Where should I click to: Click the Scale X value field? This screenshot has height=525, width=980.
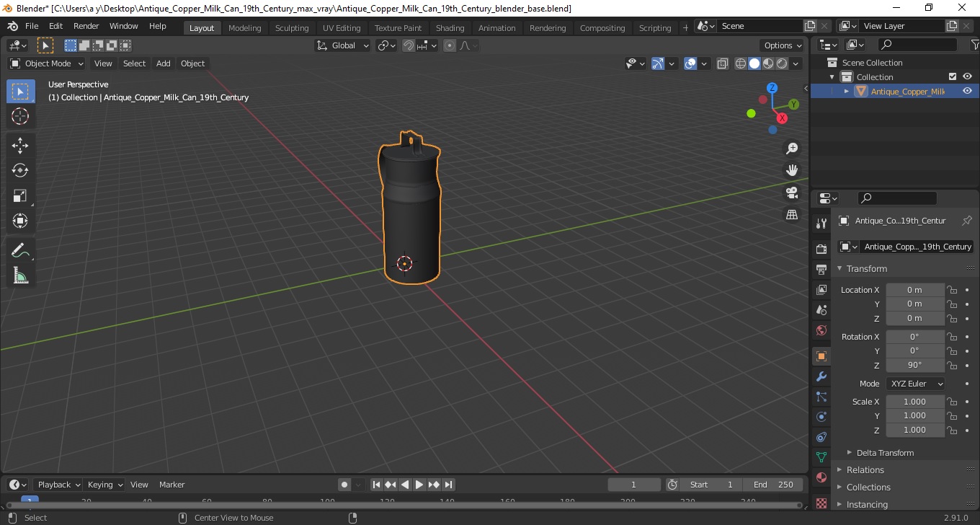tap(915, 402)
